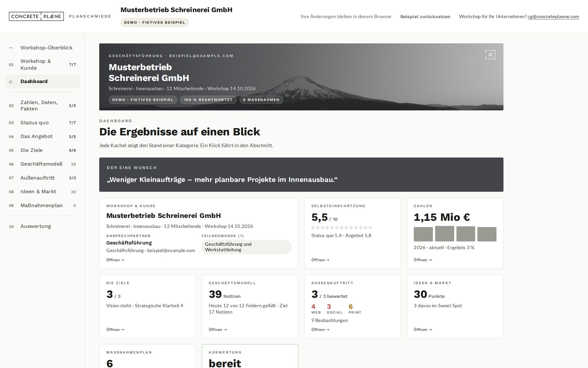Viewport: 588px width, 368px height.
Task: Open the Auswertung bereit card
Action: 250,356
